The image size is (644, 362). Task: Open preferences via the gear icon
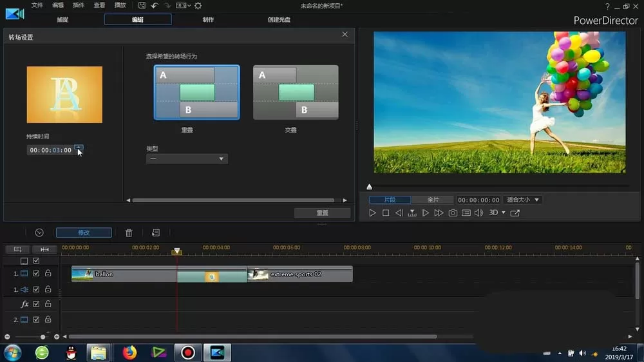coord(198,5)
